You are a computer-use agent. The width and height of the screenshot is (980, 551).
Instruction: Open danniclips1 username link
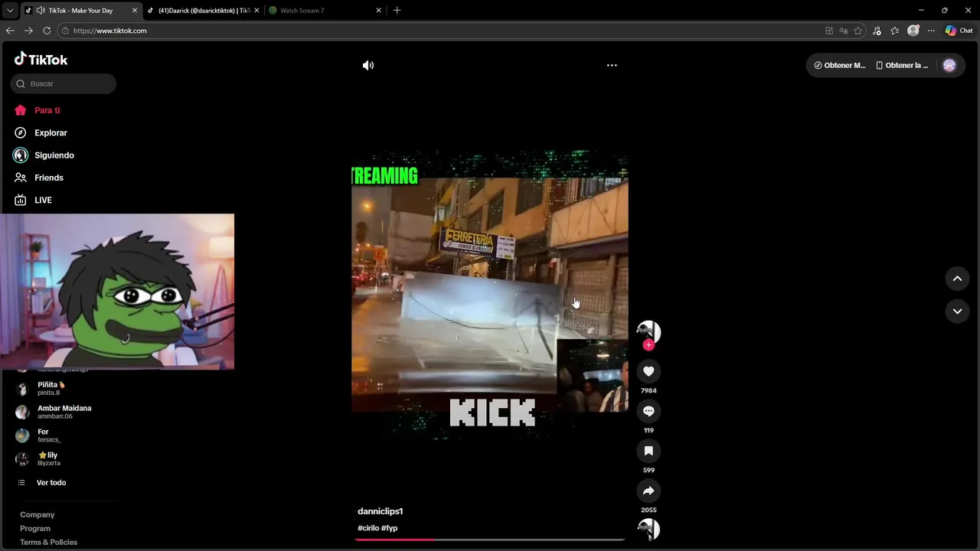pos(380,511)
